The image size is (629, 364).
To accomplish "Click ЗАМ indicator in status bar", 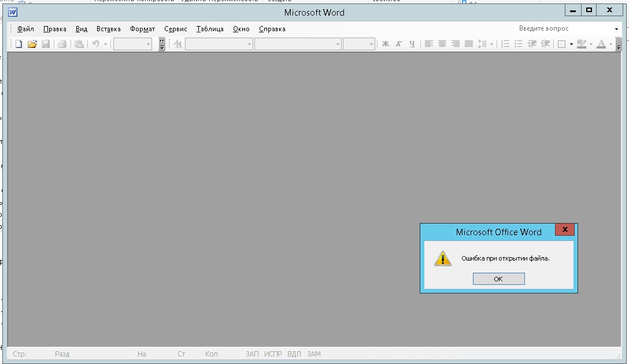I will (x=314, y=354).
